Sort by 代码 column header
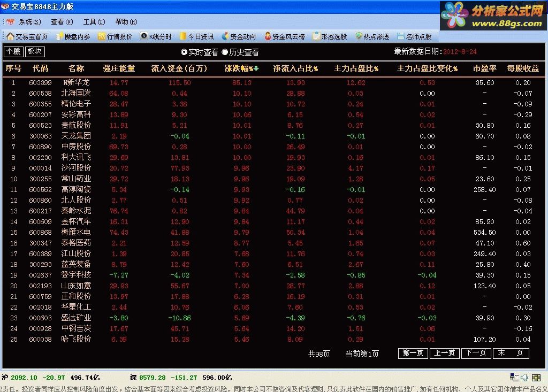Screen dimensions: 548x392 [40, 68]
